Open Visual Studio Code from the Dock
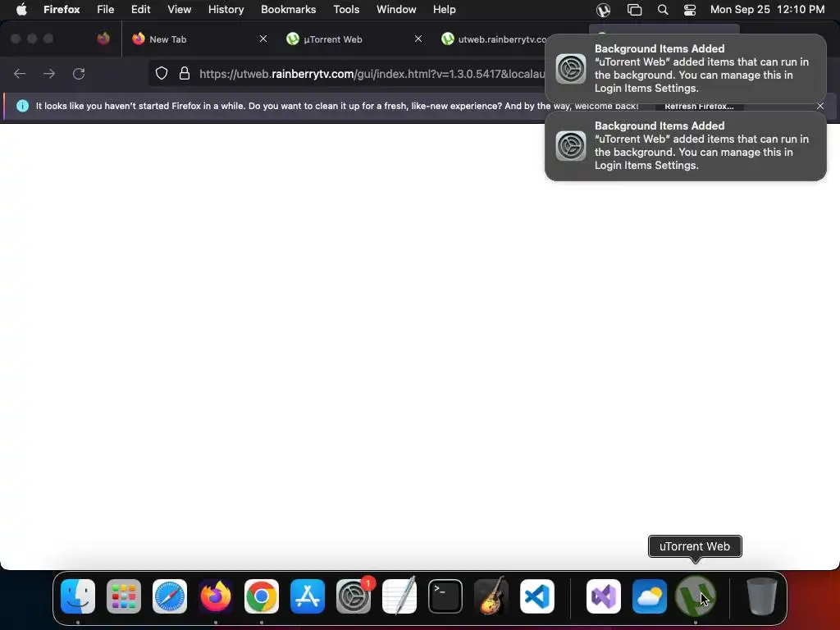 537,596
